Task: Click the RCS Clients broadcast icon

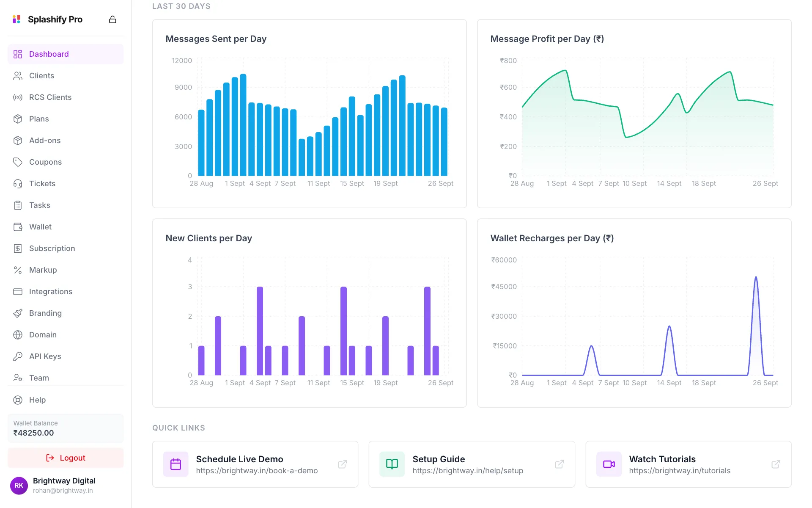Action: (18, 97)
